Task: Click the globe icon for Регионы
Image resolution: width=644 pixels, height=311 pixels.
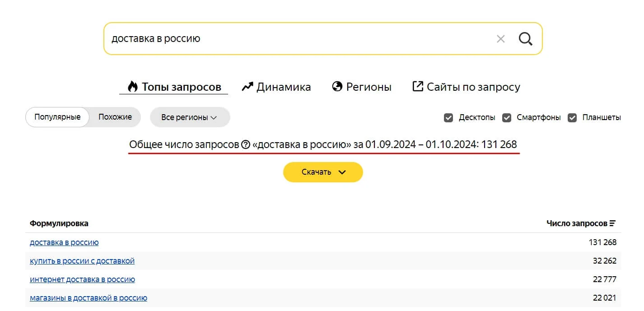Action: pos(337,87)
